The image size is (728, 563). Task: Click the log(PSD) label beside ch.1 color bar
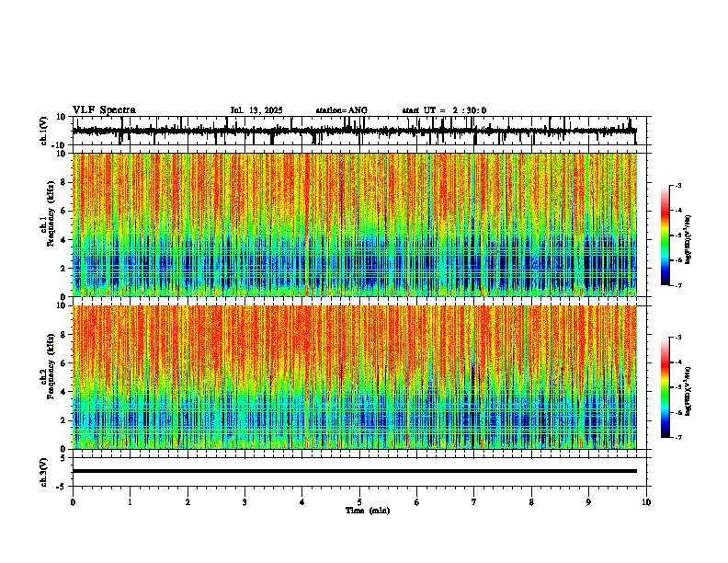688,240
